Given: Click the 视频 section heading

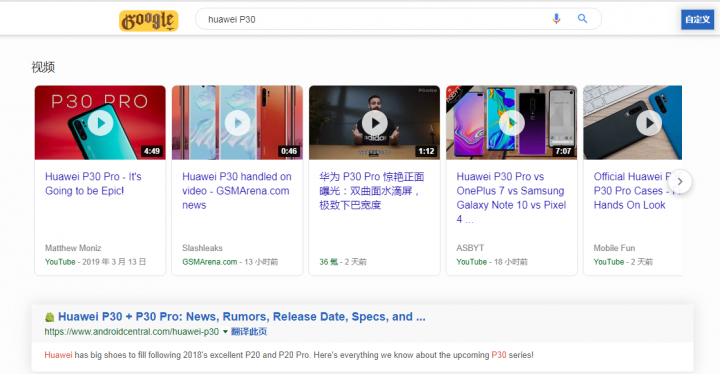Looking at the screenshot, I should point(43,67).
